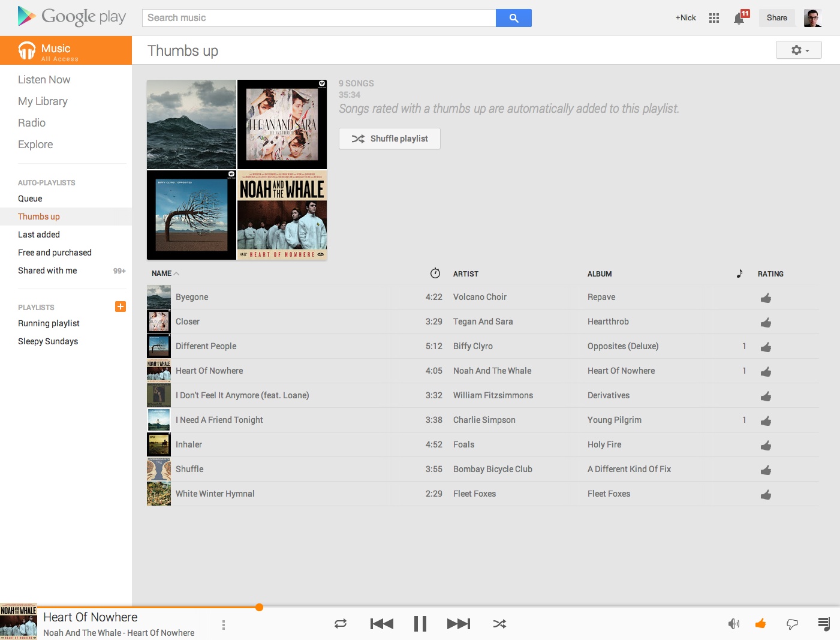This screenshot has height=640, width=840.
Task: Skip to the previous track
Action: click(382, 624)
